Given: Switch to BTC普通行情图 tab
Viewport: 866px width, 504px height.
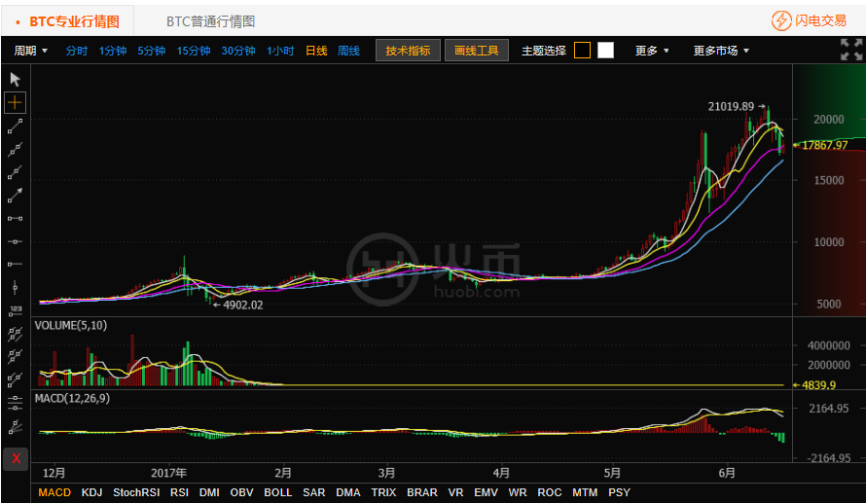Looking at the screenshot, I should point(210,20).
